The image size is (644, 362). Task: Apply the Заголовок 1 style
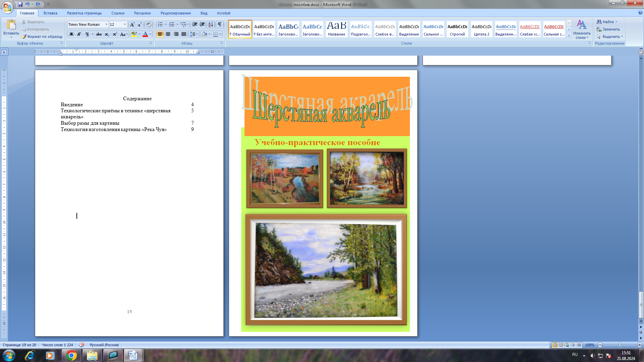[288, 29]
